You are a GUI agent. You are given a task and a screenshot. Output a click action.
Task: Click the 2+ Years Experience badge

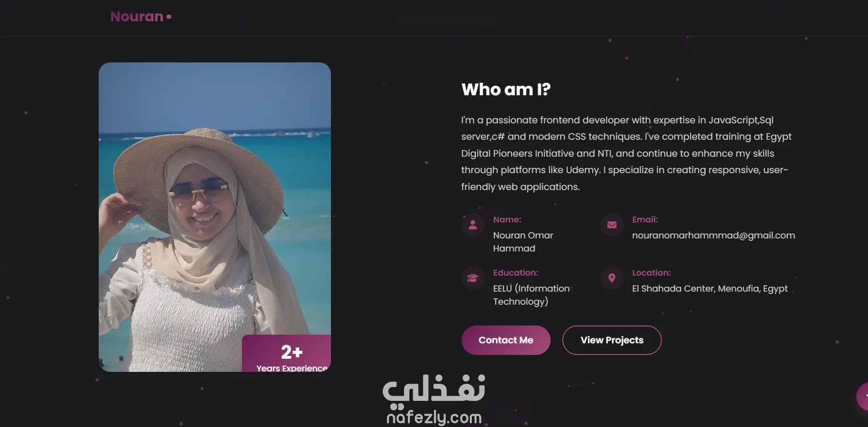pos(286,353)
